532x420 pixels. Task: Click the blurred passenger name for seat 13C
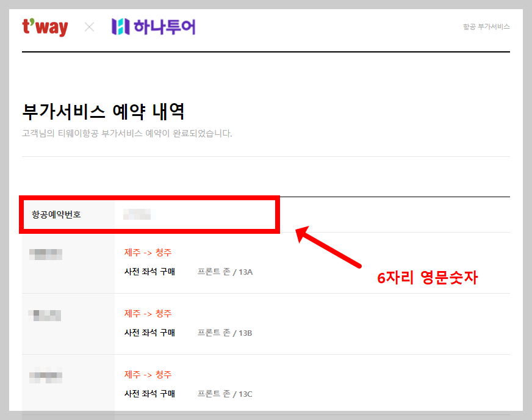pos(46,377)
